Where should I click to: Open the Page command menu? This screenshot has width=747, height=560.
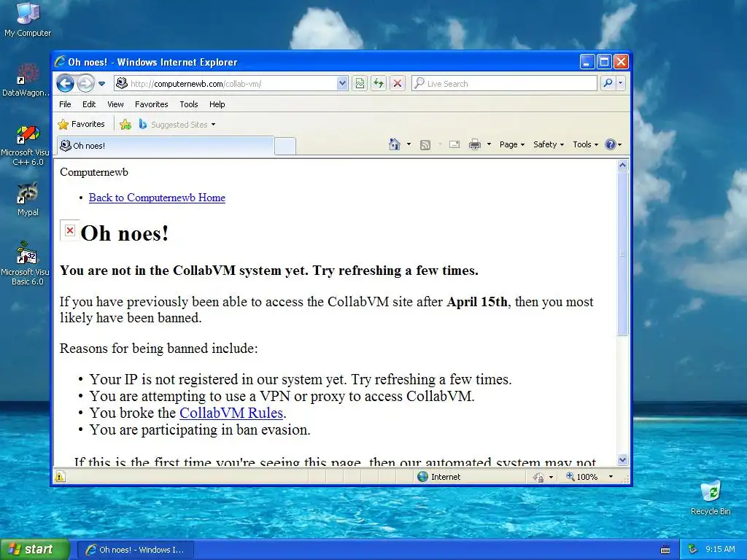click(x=511, y=144)
